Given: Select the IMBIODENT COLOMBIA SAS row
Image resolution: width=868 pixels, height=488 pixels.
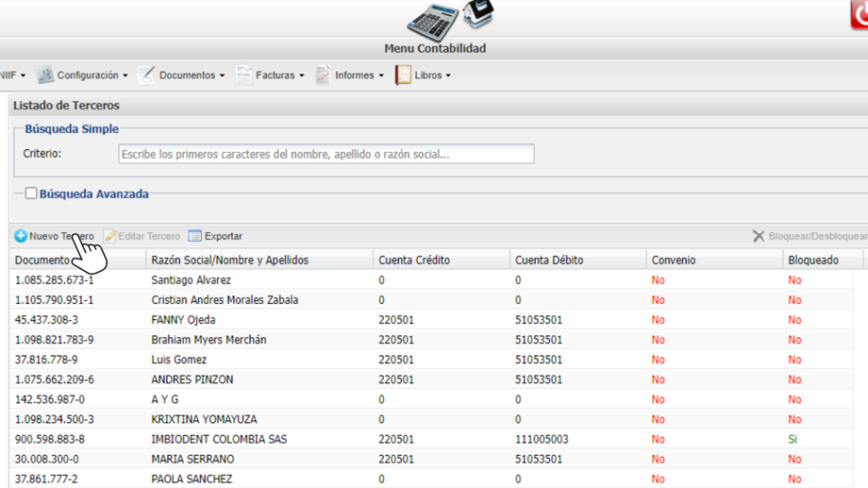Looking at the screenshot, I should (x=431, y=439).
